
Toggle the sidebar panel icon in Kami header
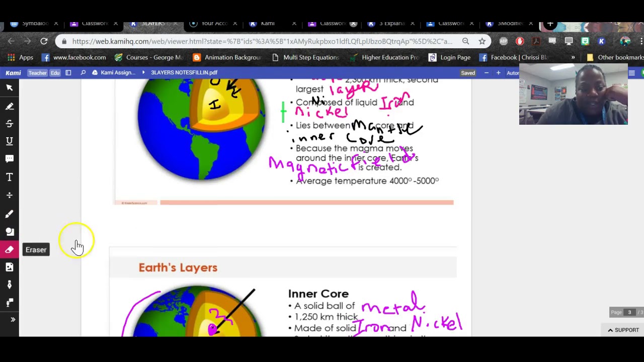pyautogui.click(x=68, y=73)
